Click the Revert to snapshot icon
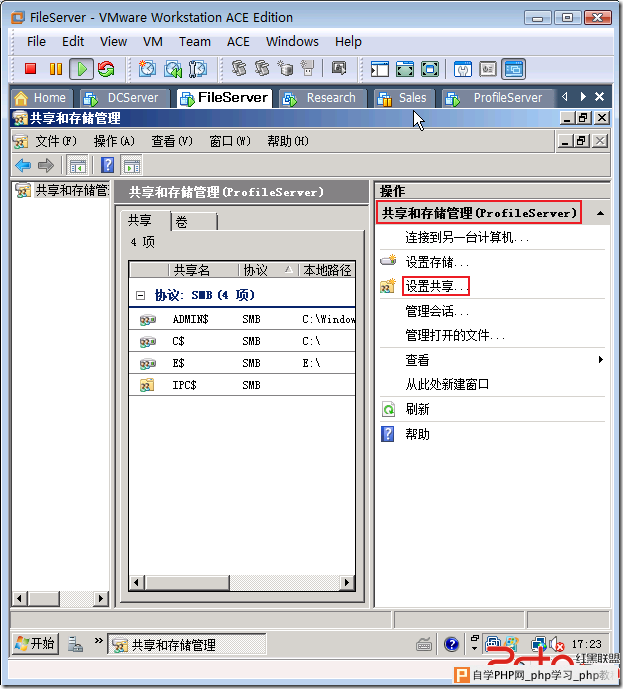Screen dimensions: 623x689 [173, 69]
